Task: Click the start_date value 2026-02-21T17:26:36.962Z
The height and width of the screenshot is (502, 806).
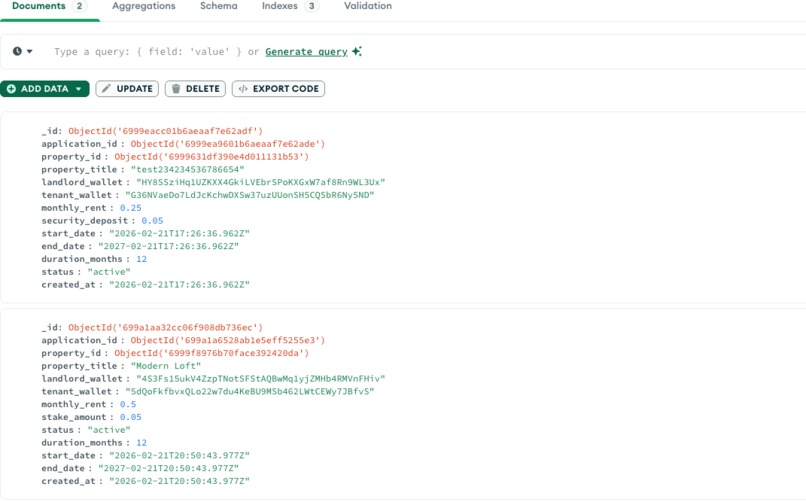Action: click(x=179, y=234)
